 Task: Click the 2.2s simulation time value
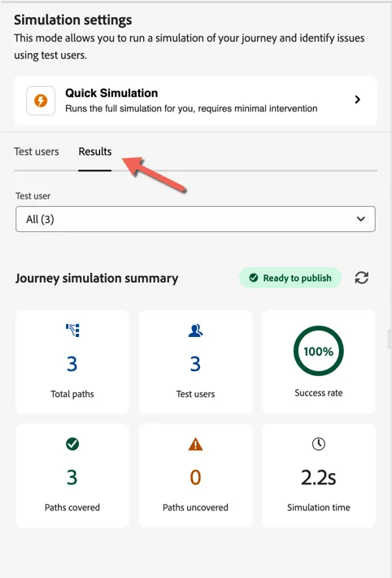pos(319,477)
